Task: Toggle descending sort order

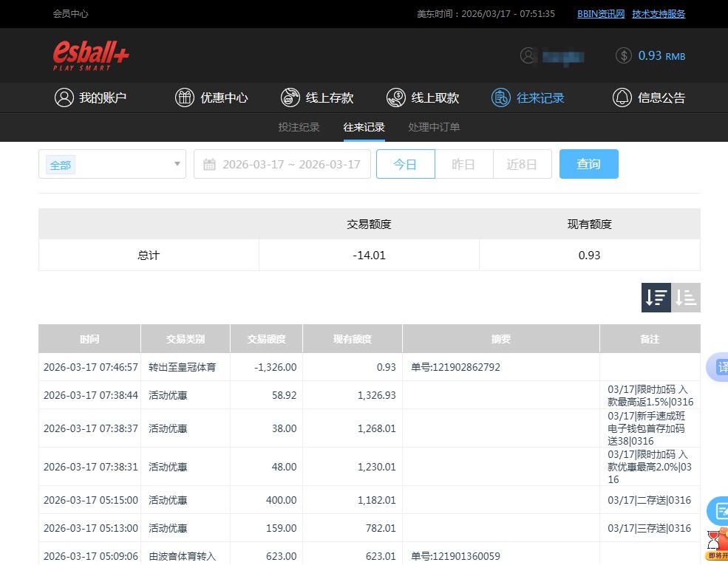Action: point(656,298)
